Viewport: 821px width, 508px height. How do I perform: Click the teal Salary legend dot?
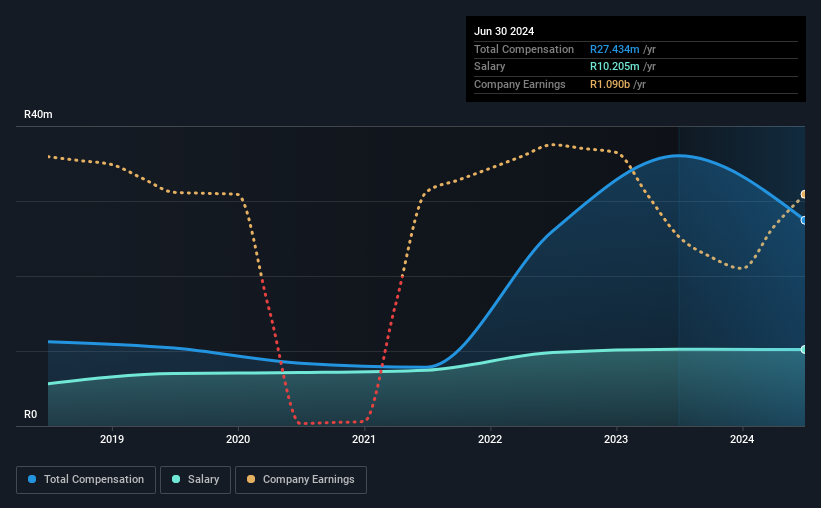pos(176,479)
